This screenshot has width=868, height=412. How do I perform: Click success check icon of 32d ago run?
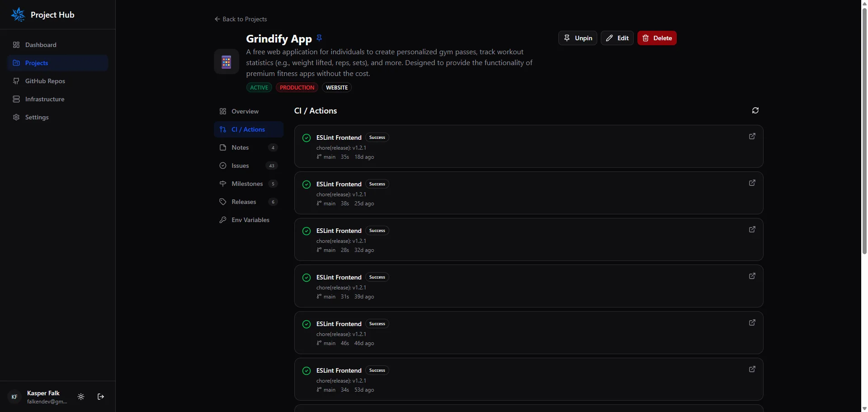(307, 231)
